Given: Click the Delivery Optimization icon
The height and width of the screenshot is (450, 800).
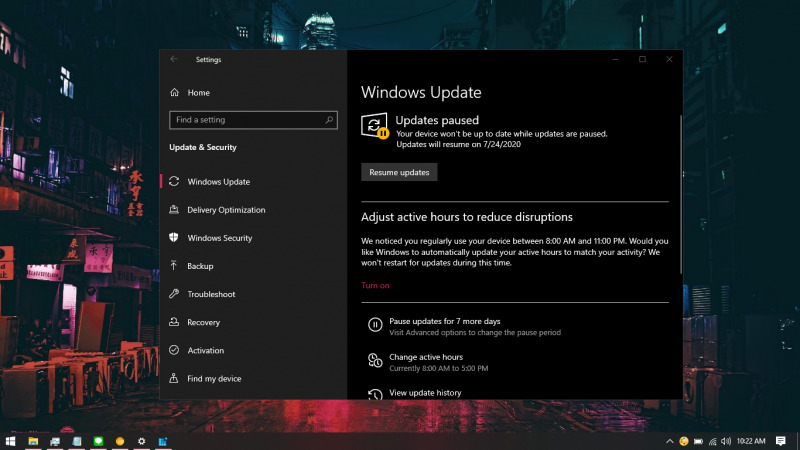Looking at the screenshot, I should (174, 209).
